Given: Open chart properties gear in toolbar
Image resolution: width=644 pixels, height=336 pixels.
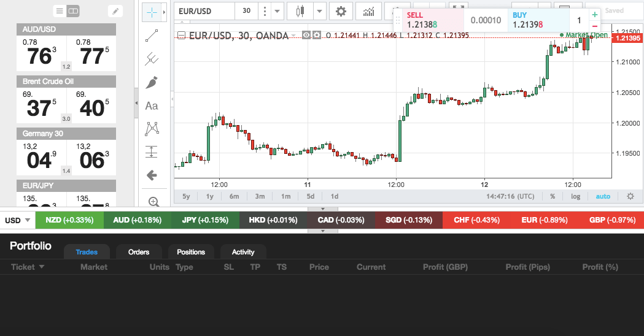Looking at the screenshot, I should coord(341,11).
